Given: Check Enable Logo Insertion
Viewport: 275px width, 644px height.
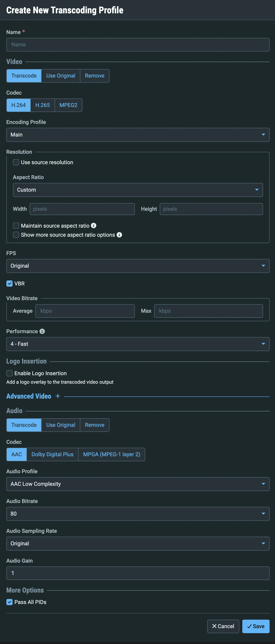Looking at the screenshot, I should tap(9, 373).
